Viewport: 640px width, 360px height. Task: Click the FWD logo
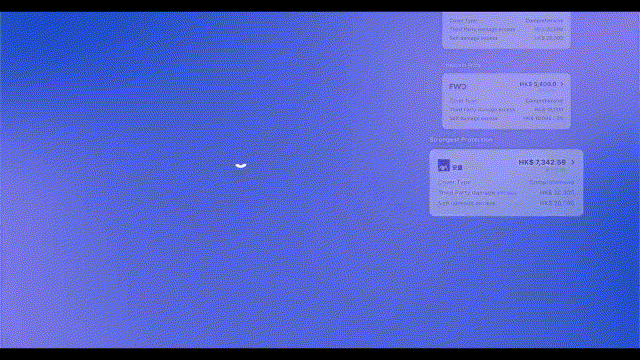pos(458,87)
